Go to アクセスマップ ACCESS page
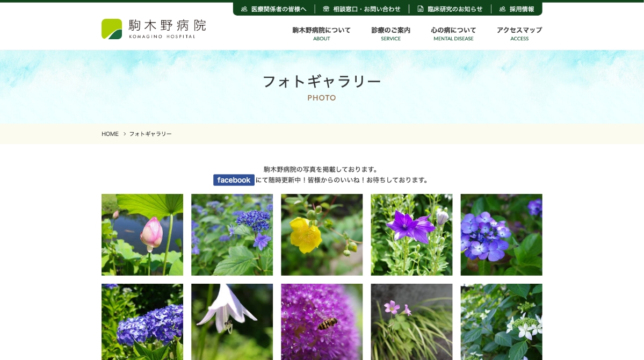The height and width of the screenshot is (360, 644). click(519, 33)
